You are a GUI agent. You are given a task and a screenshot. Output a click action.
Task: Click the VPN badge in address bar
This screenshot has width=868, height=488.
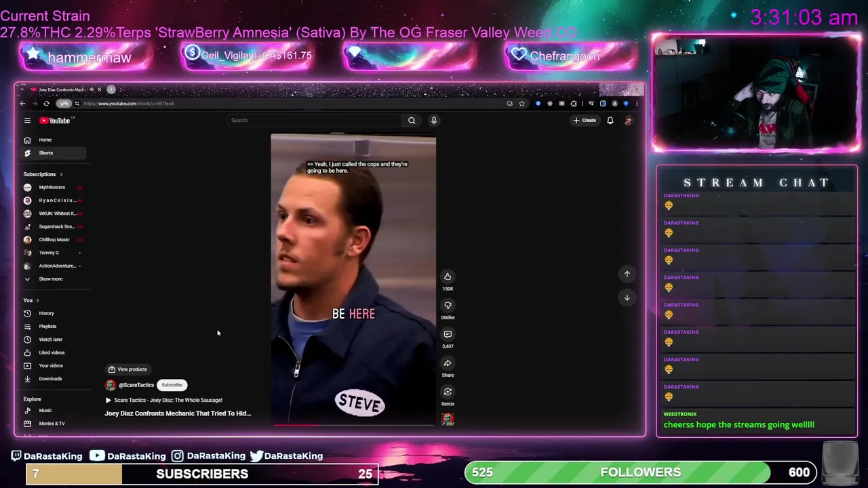[64, 104]
